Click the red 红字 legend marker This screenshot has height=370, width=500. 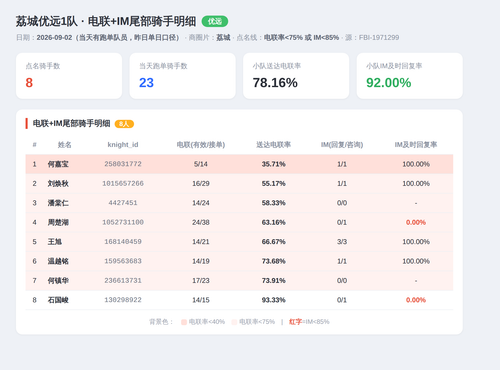(x=295, y=322)
